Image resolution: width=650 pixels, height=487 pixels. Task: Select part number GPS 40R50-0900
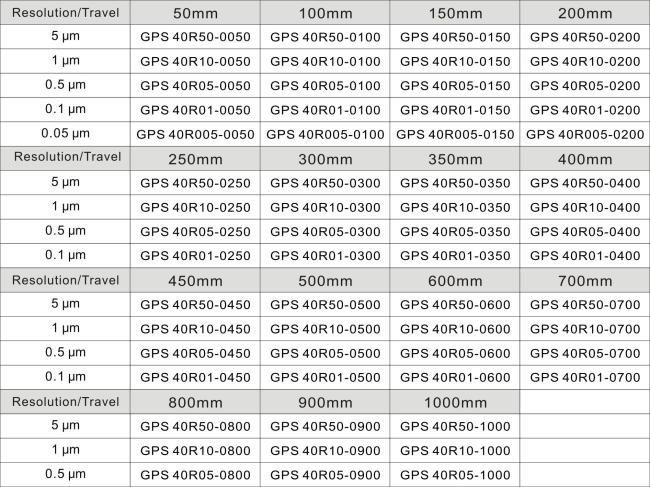pos(325,426)
